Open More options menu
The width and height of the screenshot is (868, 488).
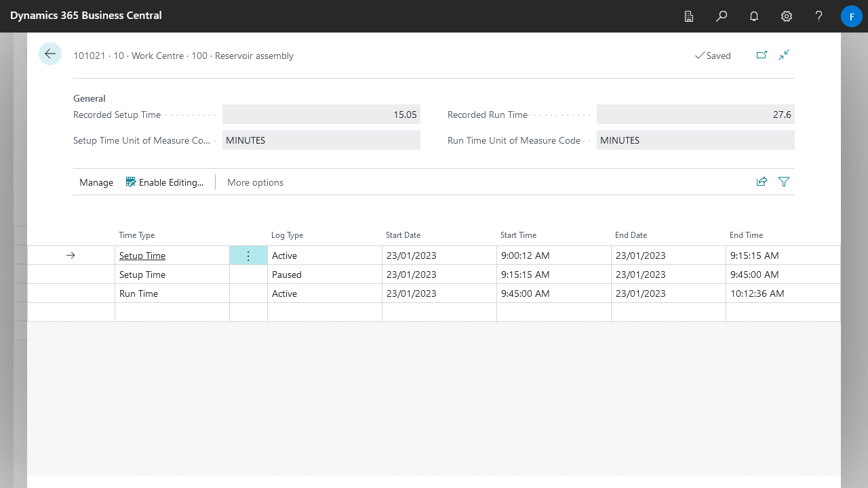(x=255, y=182)
